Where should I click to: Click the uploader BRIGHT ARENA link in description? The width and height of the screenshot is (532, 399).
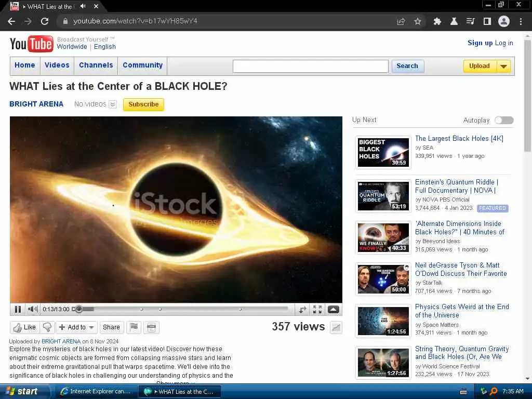[x=61, y=341]
